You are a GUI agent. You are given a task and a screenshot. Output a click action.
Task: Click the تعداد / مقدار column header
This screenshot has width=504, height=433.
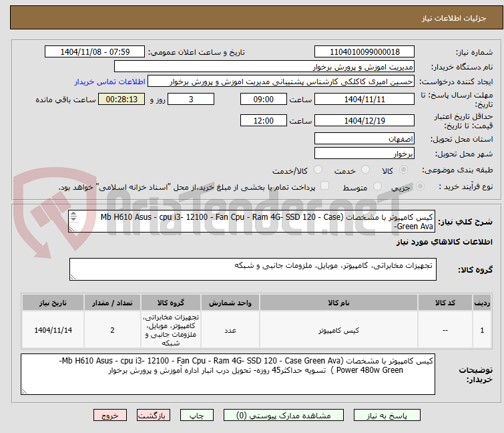112,303
